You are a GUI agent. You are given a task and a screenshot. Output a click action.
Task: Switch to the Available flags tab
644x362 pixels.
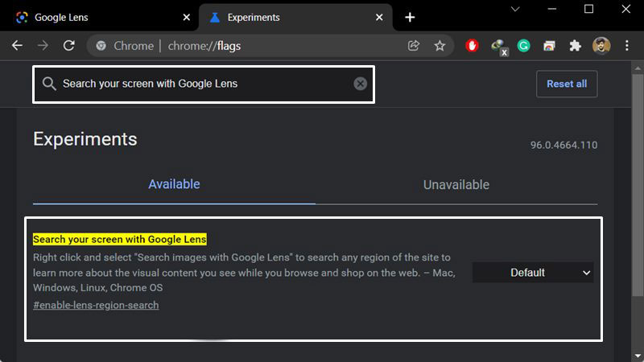tap(174, 184)
